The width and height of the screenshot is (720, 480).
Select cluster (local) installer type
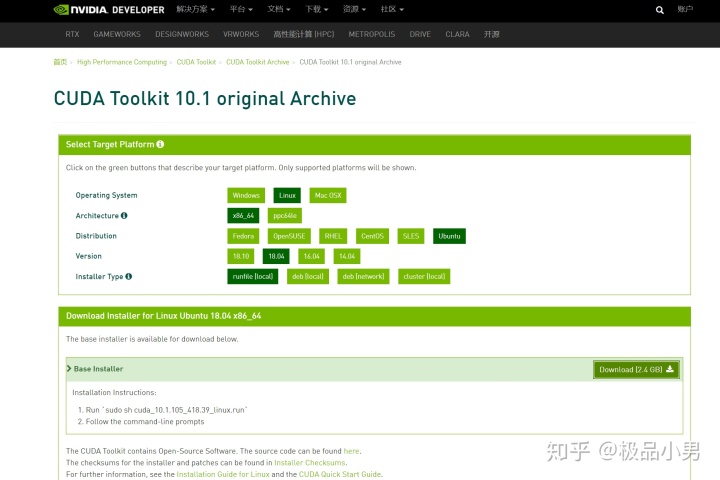click(x=424, y=276)
